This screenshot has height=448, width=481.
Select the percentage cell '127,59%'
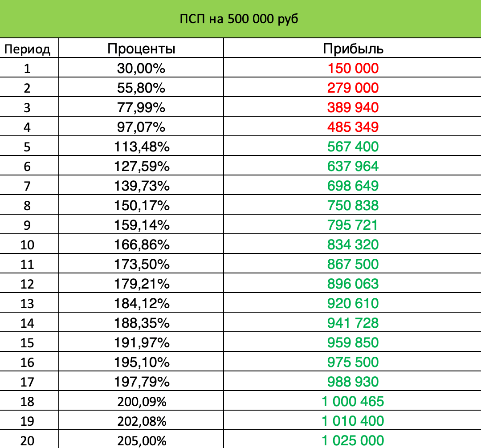coord(142,166)
